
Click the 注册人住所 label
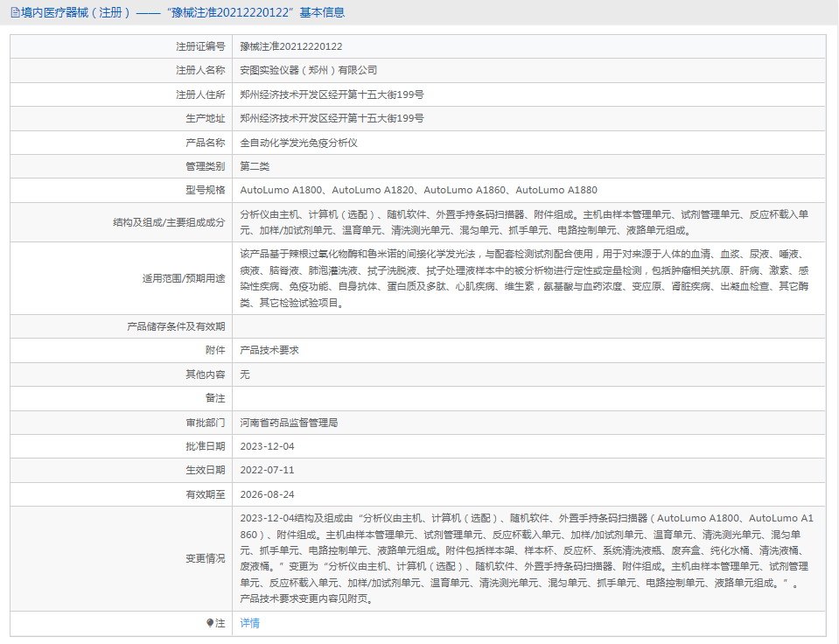(200, 94)
